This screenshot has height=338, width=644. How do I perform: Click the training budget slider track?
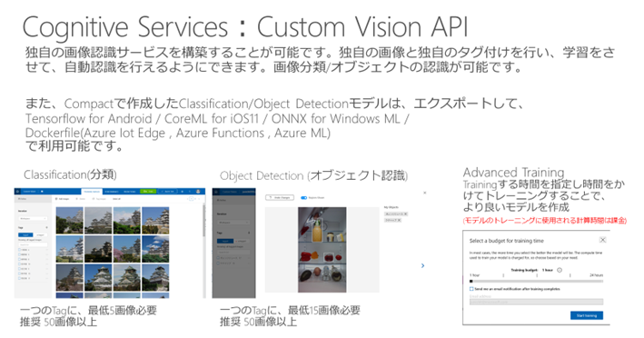[537, 282]
